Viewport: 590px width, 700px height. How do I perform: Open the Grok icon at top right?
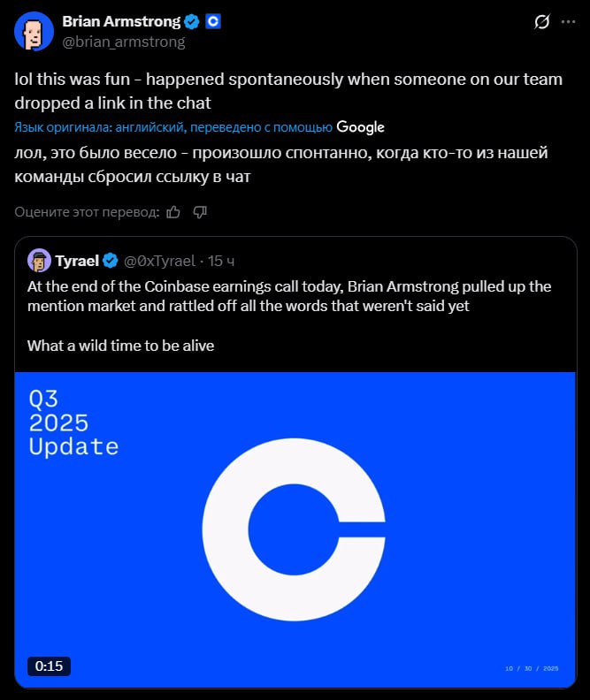pyautogui.click(x=542, y=22)
